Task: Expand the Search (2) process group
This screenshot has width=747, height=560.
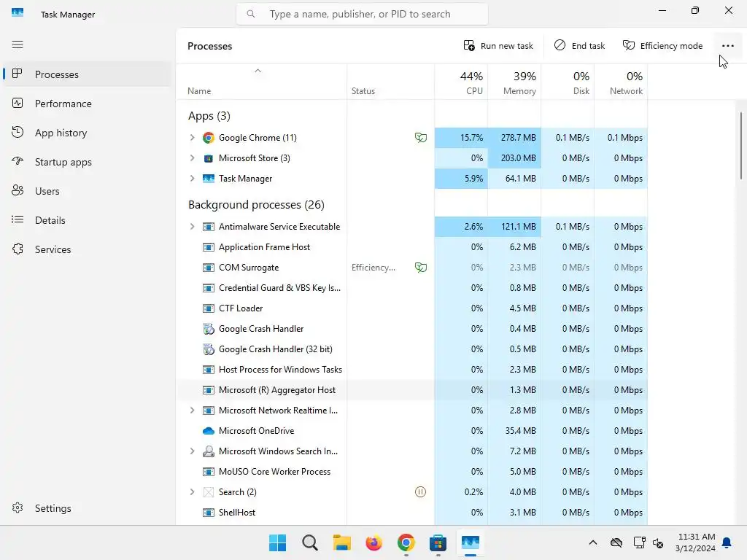Action: [192, 492]
